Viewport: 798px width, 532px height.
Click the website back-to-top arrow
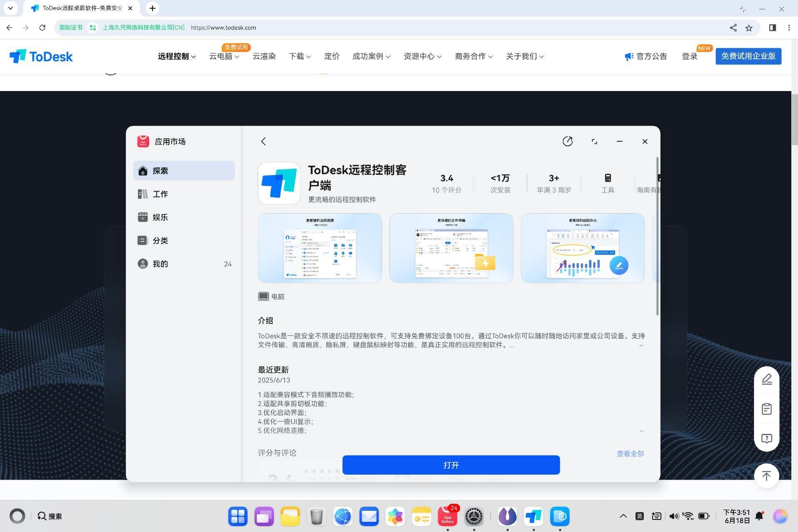pyautogui.click(x=767, y=476)
